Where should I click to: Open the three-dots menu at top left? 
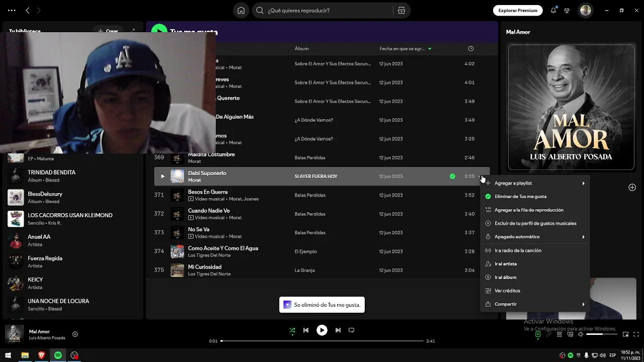12,10
